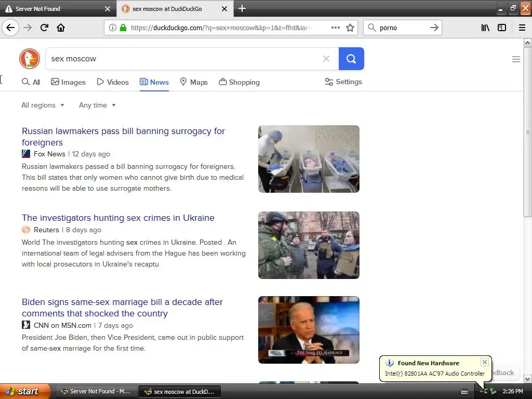Image resolution: width=532 pixels, height=399 pixels.
Task: Expand the Any time filter dropdown
Action: (97, 105)
